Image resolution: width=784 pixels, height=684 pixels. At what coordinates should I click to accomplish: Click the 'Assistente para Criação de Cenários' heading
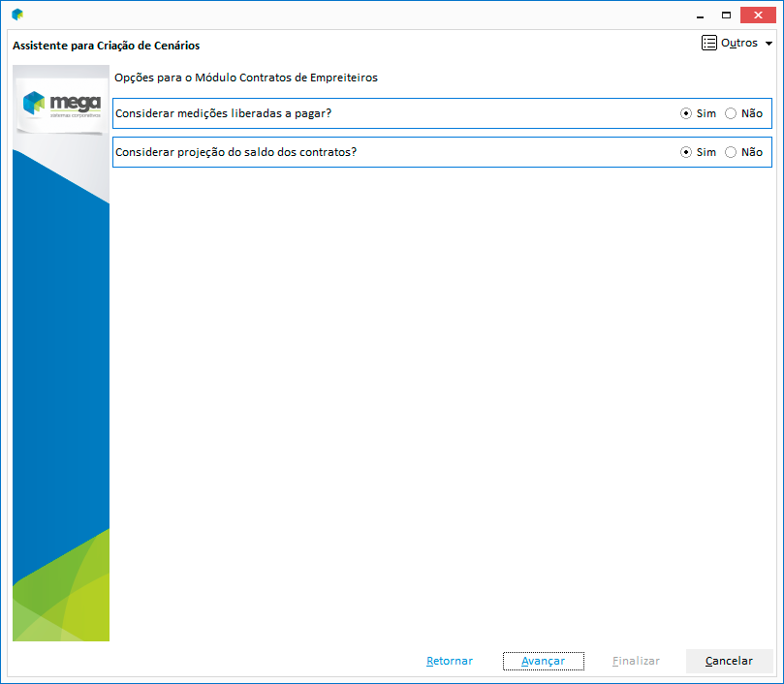pyautogui.click(x=107, y=46)
